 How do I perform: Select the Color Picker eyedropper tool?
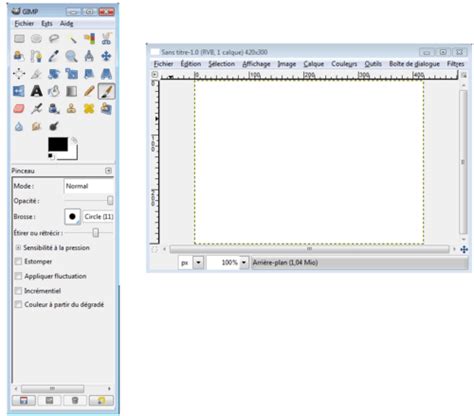coord(54,56)
